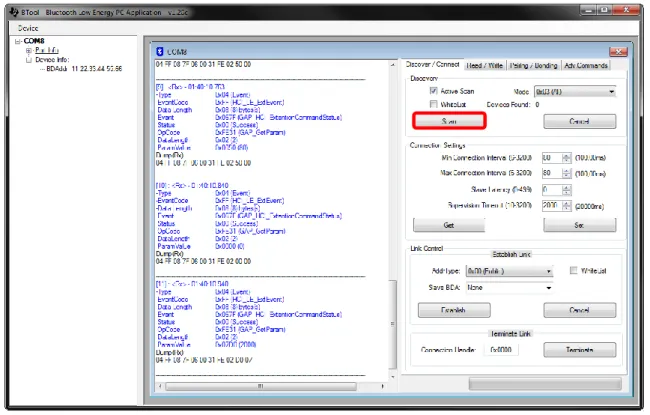Viewport: 650px width, 415px height.
Task: Enable the Discovery WhiteList checkbox
Action: [434, 104]
